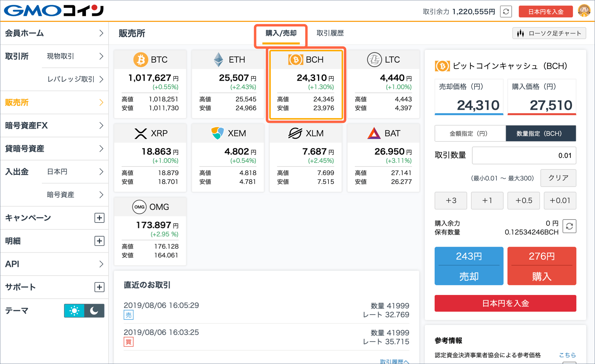Click the top 日本円を入金 button
Image resolution: width=595 pixels, height=364 pixels.
[x=546, y=12]
